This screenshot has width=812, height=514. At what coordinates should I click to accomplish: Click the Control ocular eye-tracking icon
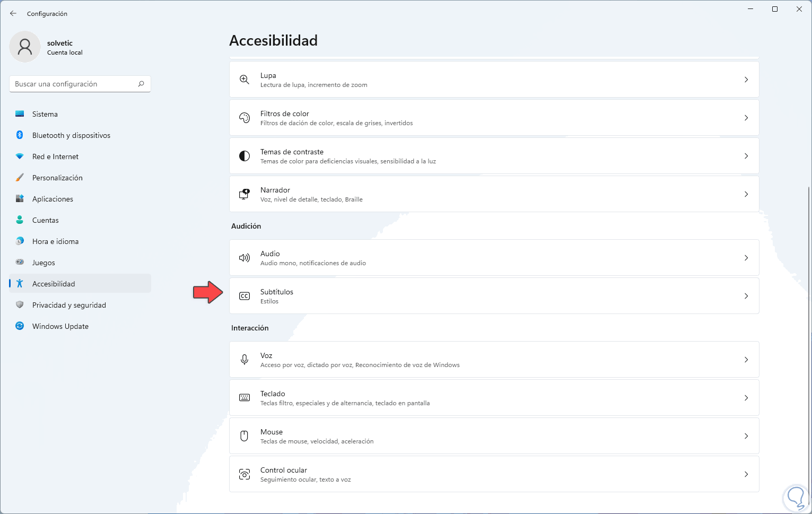[x=245, y=474]
